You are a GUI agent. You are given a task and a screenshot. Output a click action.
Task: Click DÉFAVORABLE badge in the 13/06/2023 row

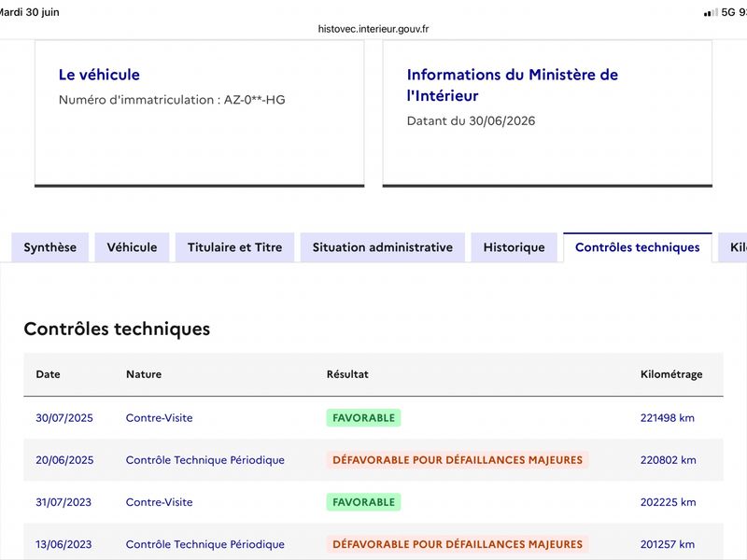coord(458,544)
